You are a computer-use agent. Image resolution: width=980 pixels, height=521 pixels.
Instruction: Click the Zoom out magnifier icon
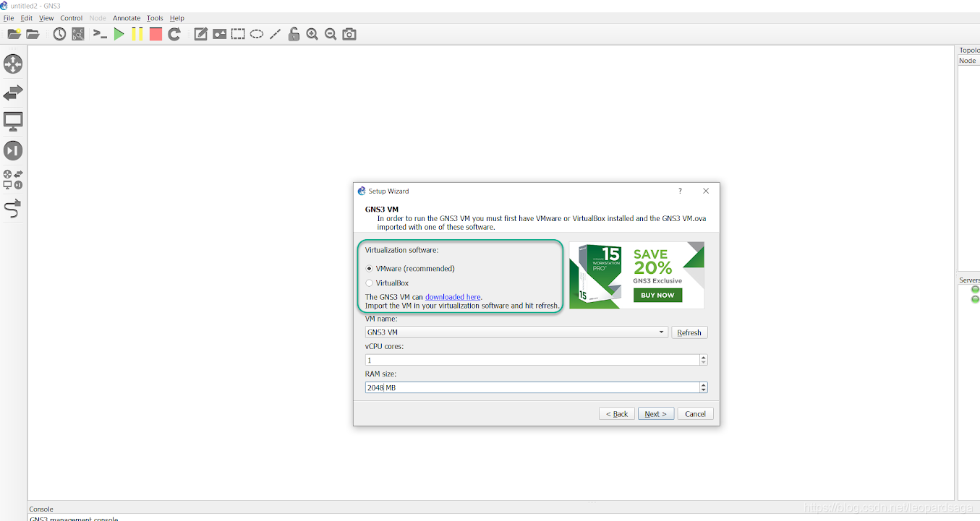point(331,34)
